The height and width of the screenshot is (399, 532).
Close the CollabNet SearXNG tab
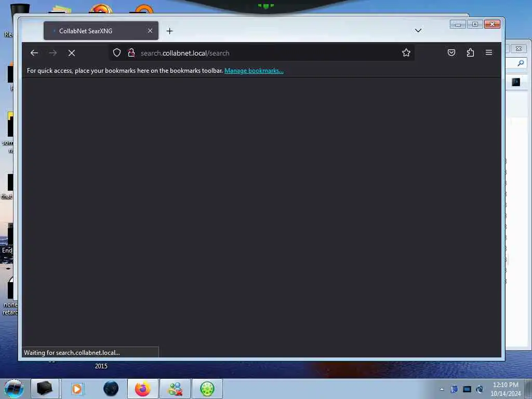[150, 31]
